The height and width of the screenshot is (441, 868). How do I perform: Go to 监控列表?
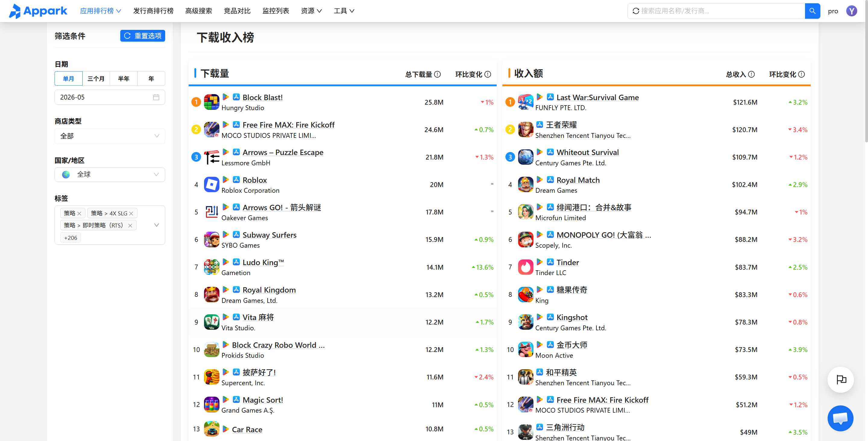click(276, 11)
